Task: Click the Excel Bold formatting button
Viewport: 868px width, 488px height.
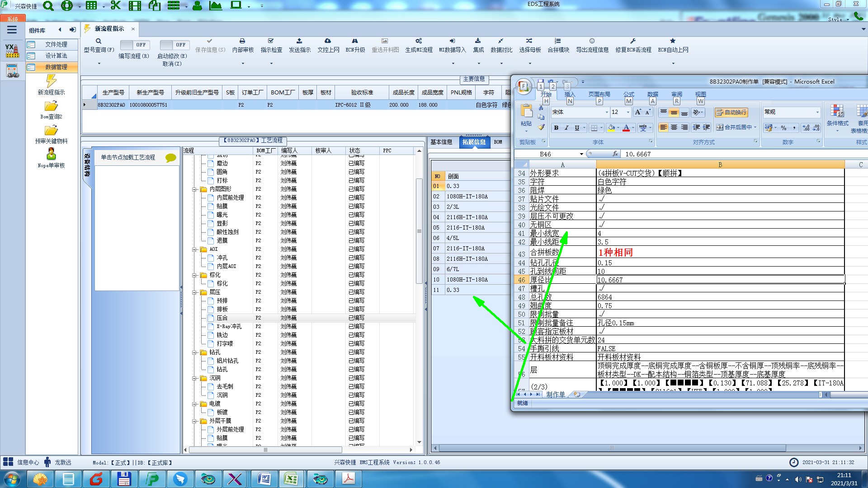Action: point(556,128)
